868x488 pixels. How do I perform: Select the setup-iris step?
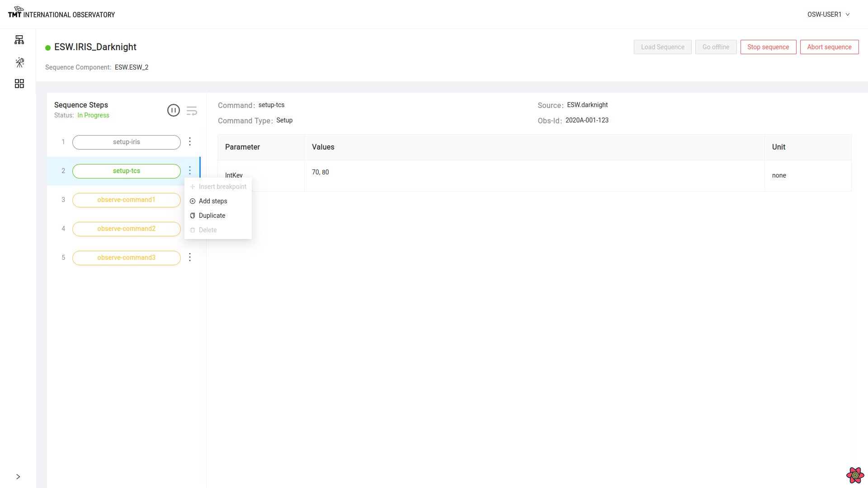tap(127, 142)
